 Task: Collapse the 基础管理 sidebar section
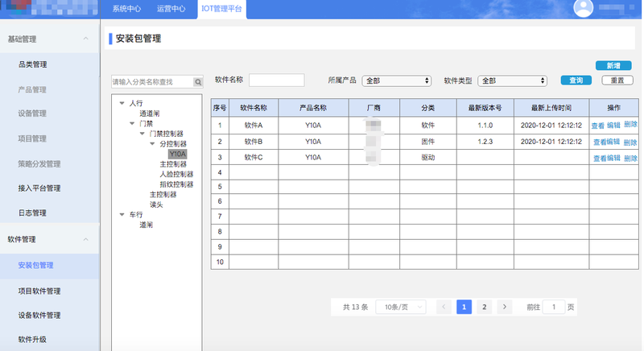click(x=85, y=39)
